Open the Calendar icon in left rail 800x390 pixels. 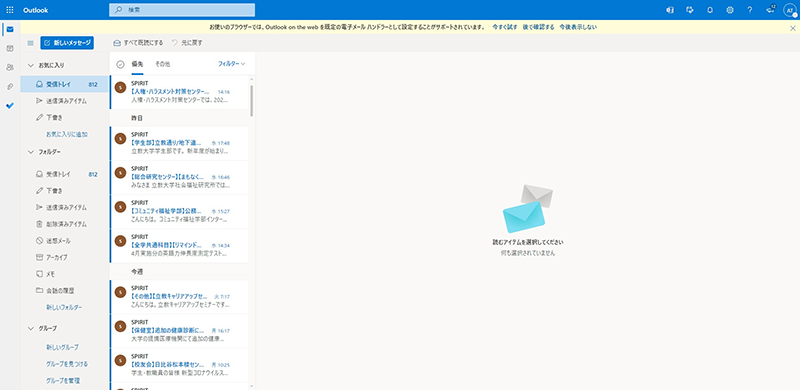10,48
